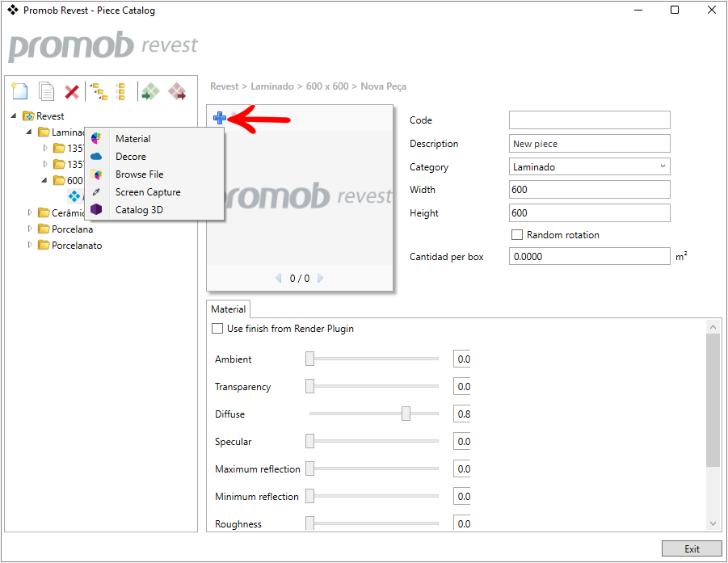Click the material panel scroll up arrow
Screen dimensions: 728x563
[713, 327]
